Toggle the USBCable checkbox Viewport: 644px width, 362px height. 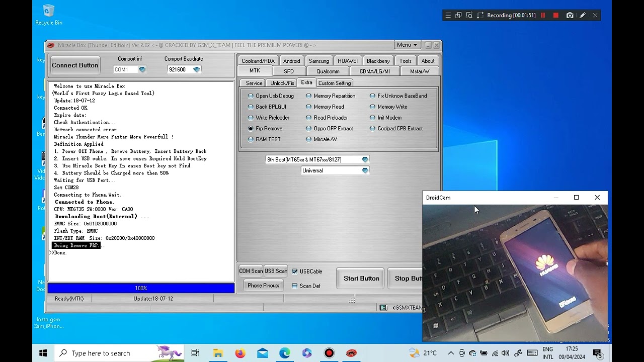(x=295, y=271)
